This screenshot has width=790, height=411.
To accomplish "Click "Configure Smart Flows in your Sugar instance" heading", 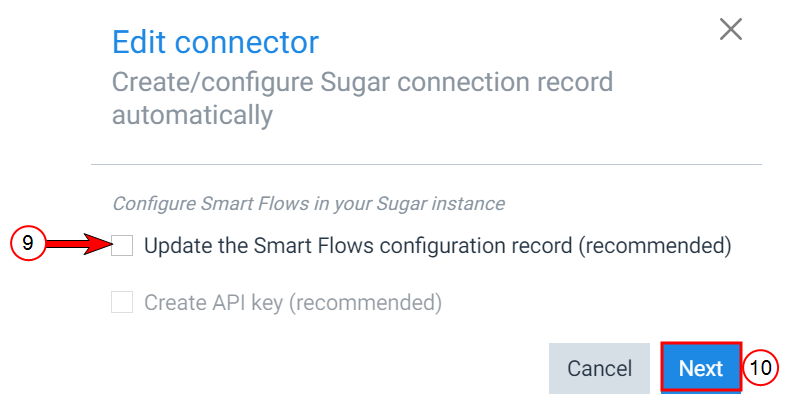I will 308,203.
